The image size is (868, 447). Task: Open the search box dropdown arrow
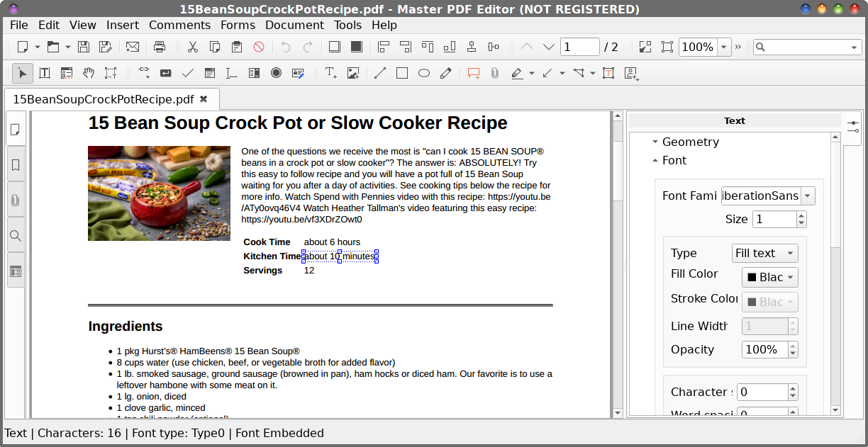coord(855,47)
